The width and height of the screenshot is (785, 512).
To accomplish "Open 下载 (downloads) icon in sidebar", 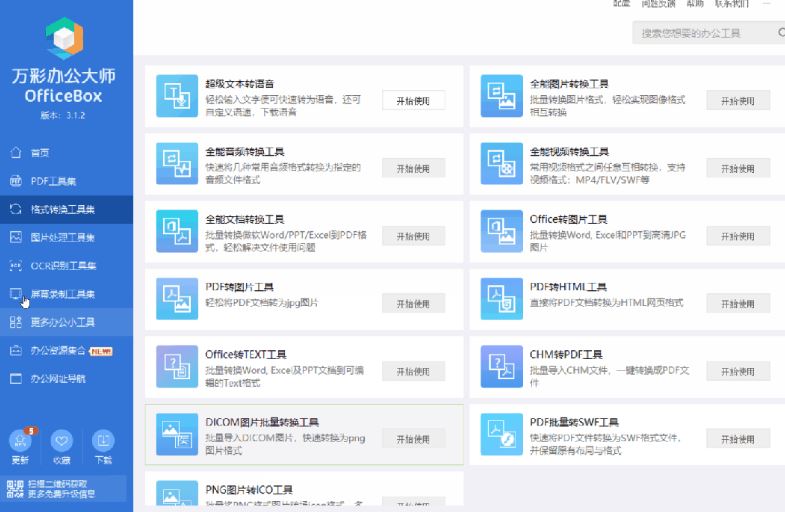I will [x=103, y=441].
